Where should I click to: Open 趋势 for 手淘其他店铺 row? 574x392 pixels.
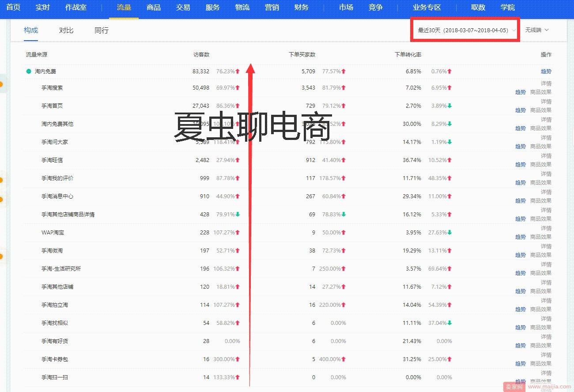[521, 291]
